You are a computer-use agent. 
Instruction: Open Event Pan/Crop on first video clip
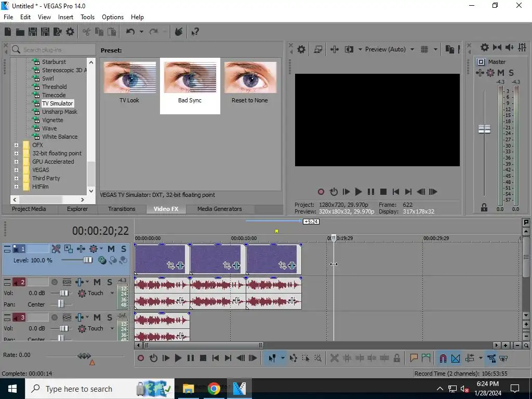(x=170, y=265)
